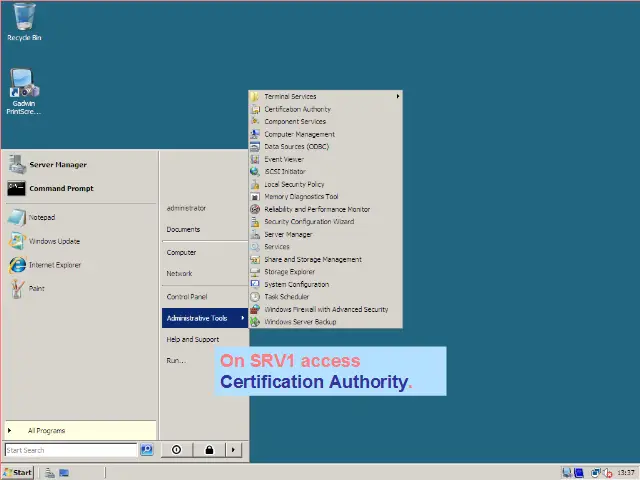Click the Share and Storage Management icon
This screenshot has width=640, height=480.
[255, 260]
